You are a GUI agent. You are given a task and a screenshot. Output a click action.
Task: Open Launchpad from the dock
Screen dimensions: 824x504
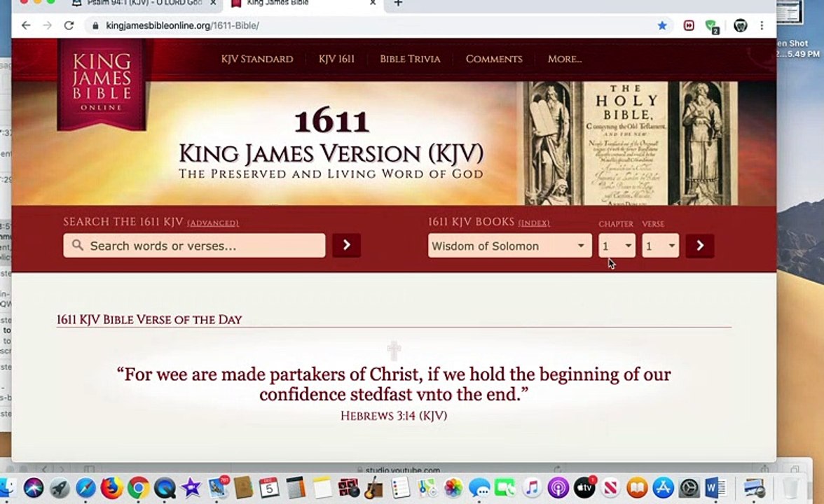pos(60,489)
